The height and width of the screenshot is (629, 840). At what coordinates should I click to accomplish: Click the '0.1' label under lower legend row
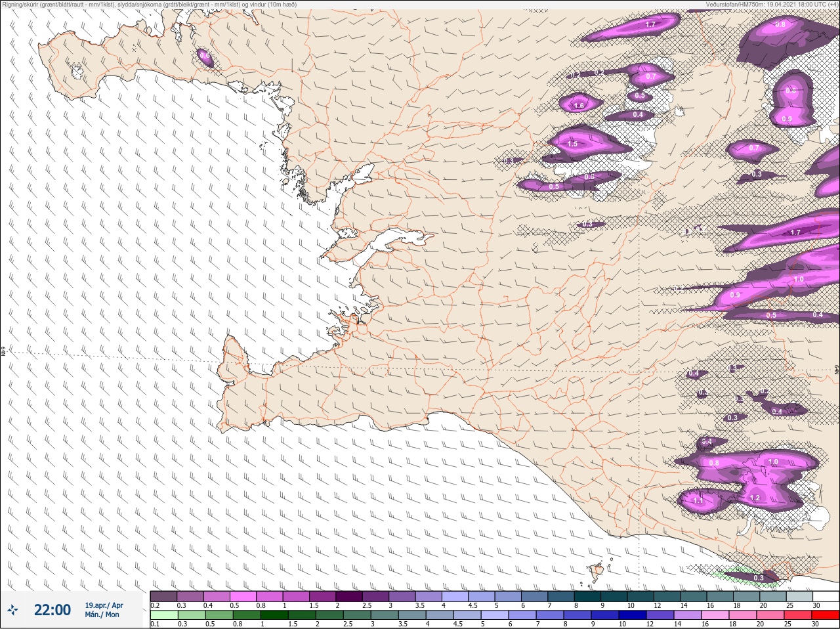coord(155,624)
